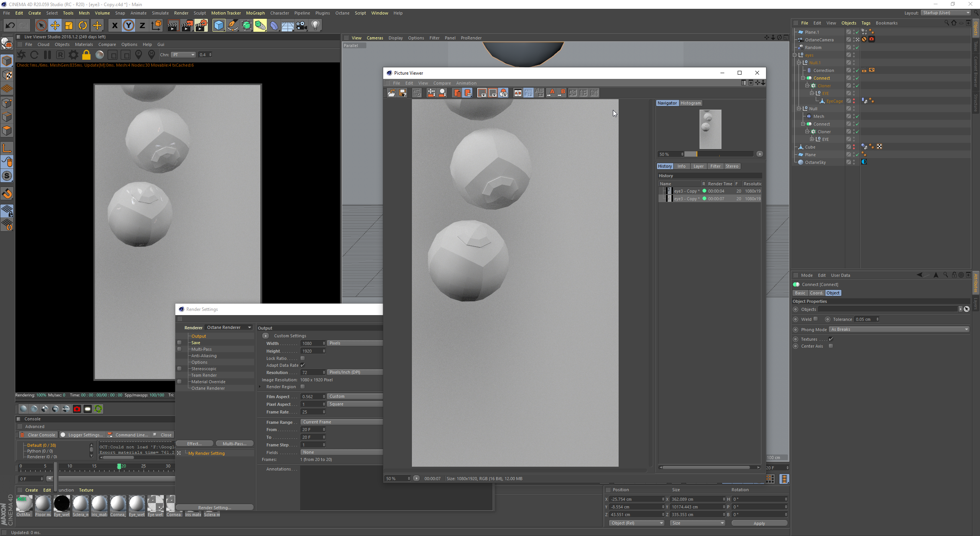This screenshot has height=536, width=980.
Task: Select the Rotate tool in top toolbar
Action: [x=83, y=26]
